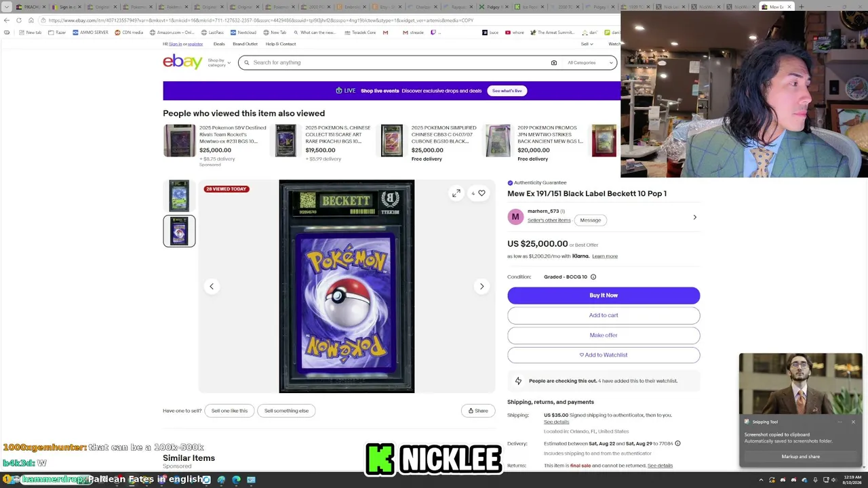The height and width of the screenshot is (488, 868).
Task: Open the streade bookmark
Action: pos(413,33)
